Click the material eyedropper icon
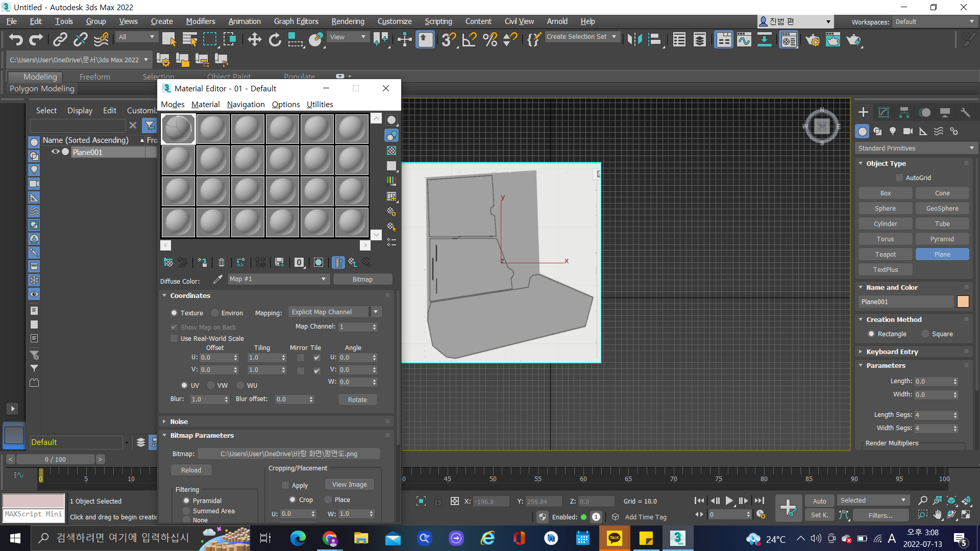The image size is (980, 551). click(x=218, y=279)
